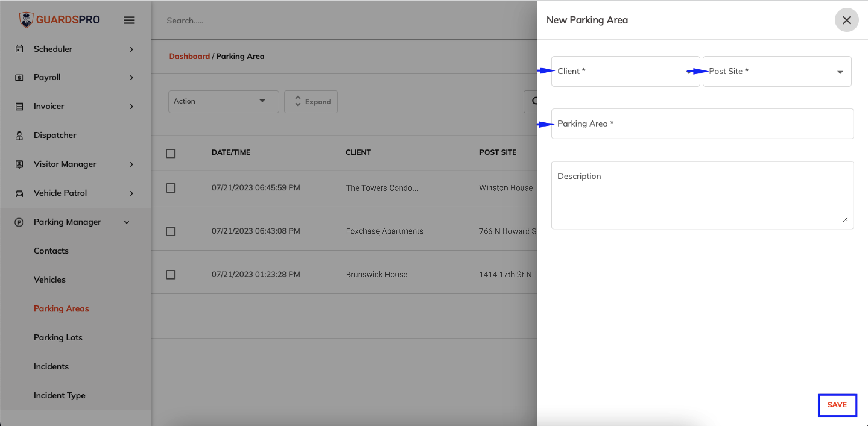Click the Parking Area name field
This screenshot has width=868, height=426.
click(x=702, y=123)
